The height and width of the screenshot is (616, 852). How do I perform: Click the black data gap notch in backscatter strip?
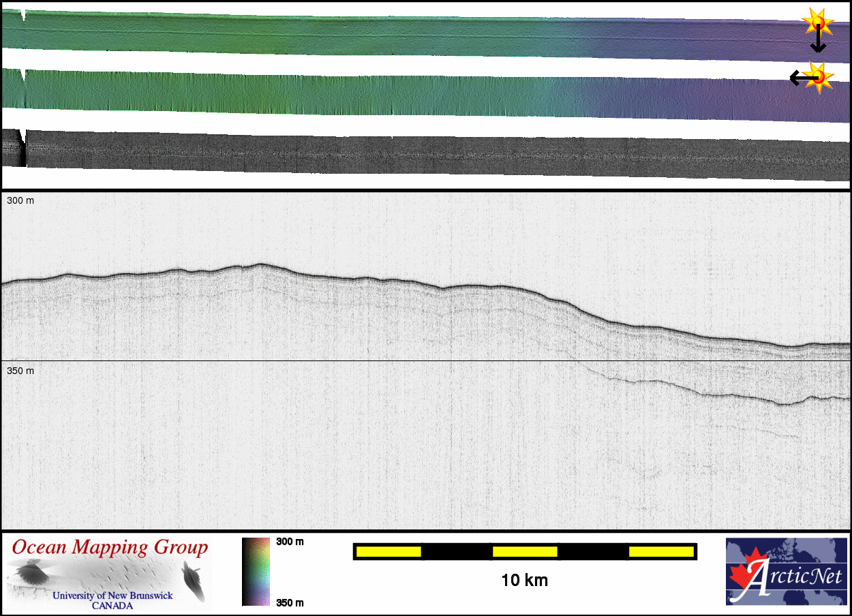[x=22, y=149]
